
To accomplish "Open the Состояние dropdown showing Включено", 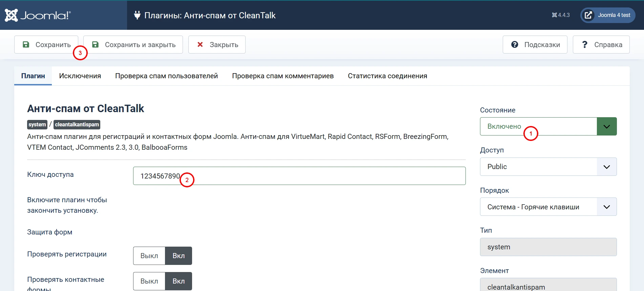I will coord(548,126).
